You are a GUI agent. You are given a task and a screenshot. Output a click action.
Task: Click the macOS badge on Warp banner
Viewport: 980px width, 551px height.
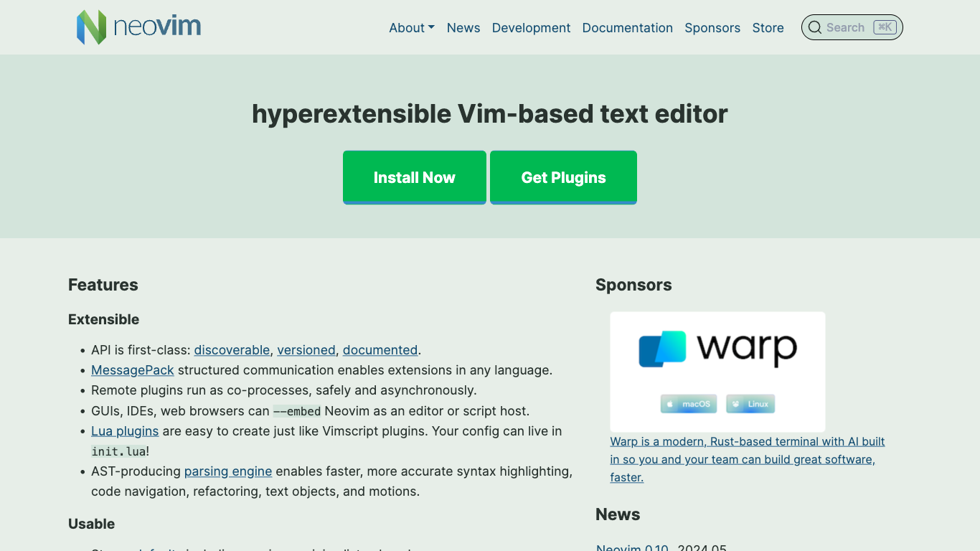point(689,404)
